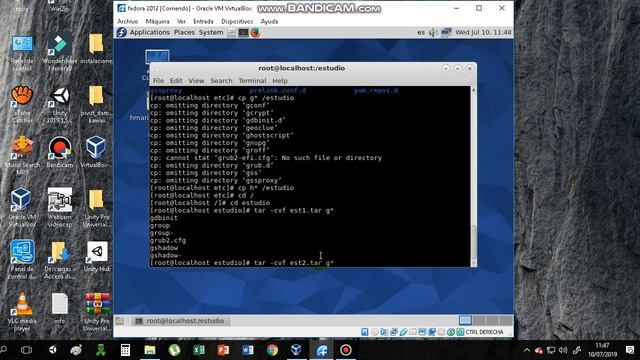This screenshot has height=360, width=640.
Task: Open Music Search MP3 shortcut
Action: (x=22, y=156)
